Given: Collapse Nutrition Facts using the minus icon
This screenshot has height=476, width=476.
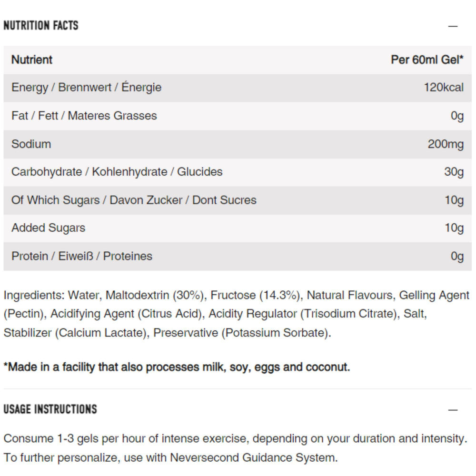Looking at the screenshot, I should coord(453,26).
